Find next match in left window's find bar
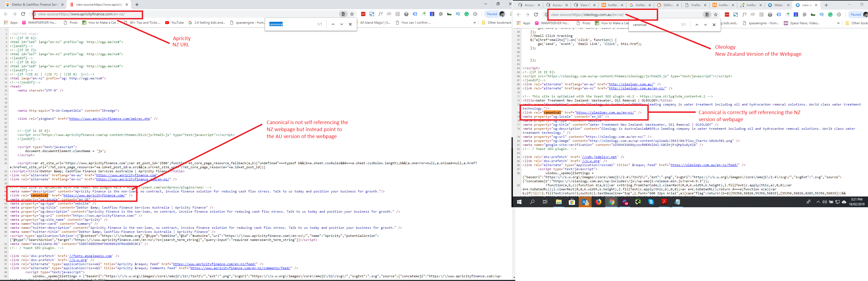 click(342, 24)
